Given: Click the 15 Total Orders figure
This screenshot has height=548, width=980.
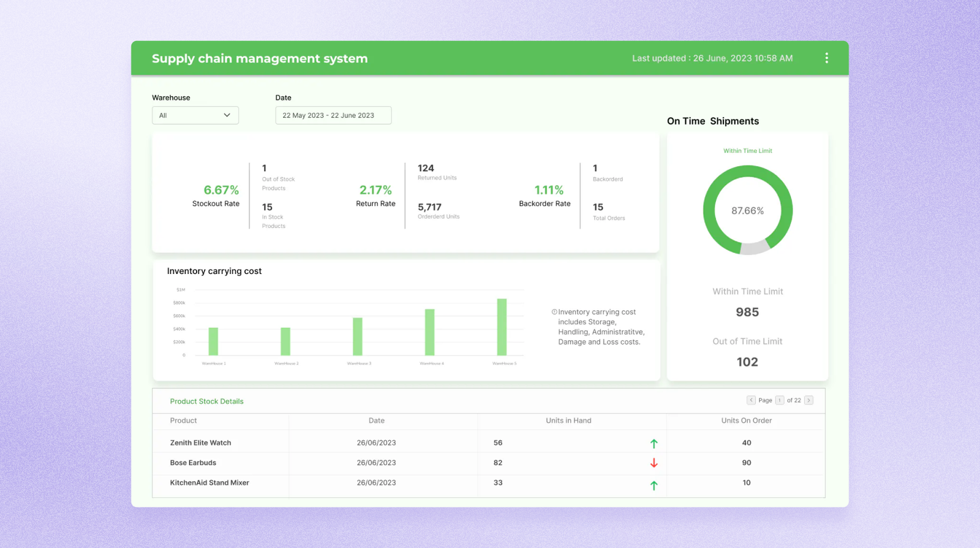Looking at the screenshot, I should tap(598, 207).
